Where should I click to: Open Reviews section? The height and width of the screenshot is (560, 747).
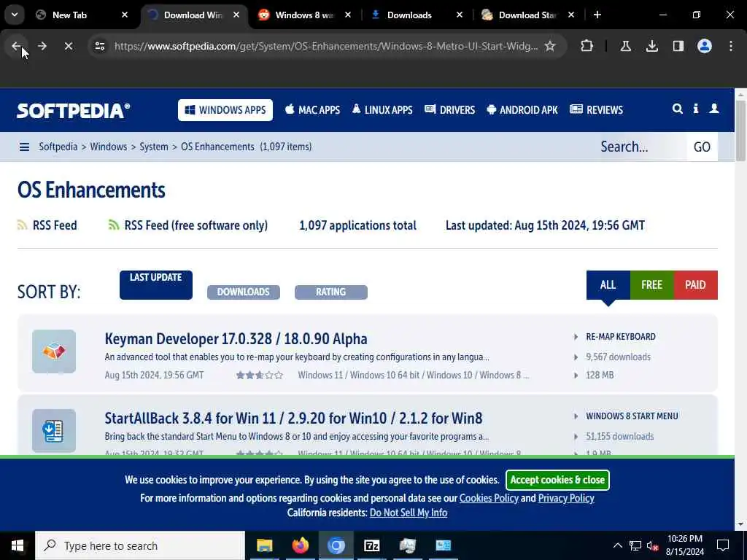[x=597, y=110]
